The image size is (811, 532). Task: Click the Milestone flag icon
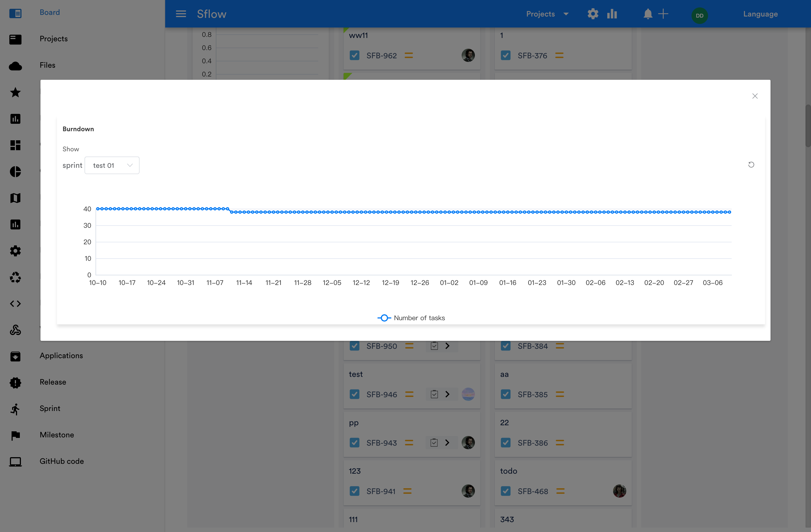(x=15, y=435)
